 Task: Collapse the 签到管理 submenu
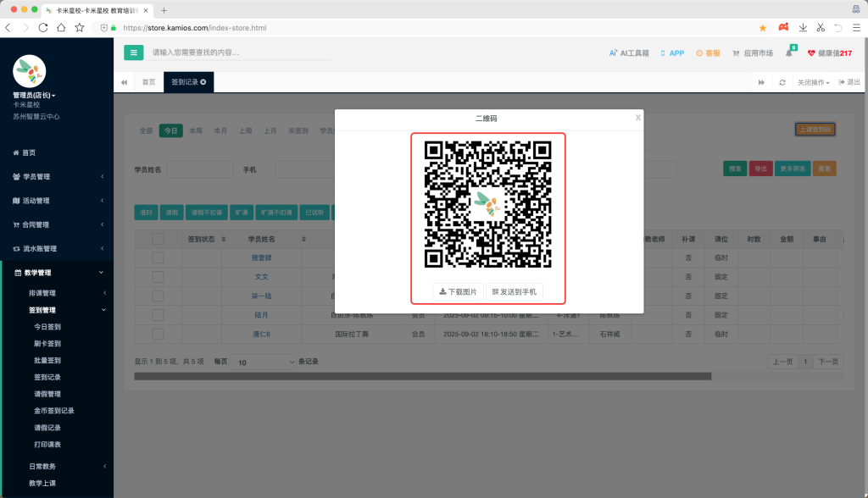click(x=57, y=311)
